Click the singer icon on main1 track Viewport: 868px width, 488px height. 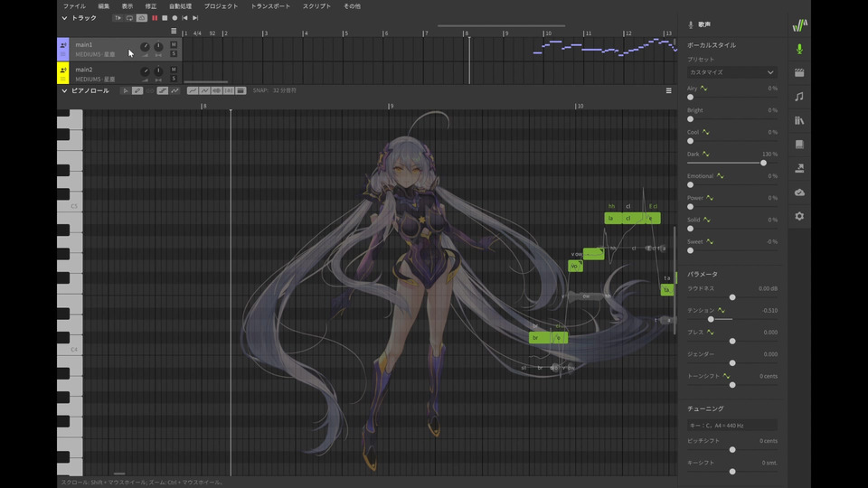(x=63, y=45)
